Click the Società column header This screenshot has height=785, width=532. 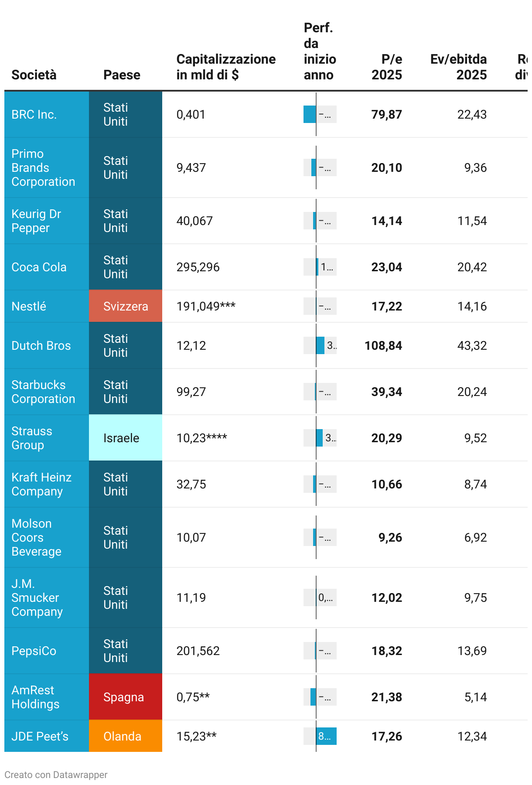point(34,75)
